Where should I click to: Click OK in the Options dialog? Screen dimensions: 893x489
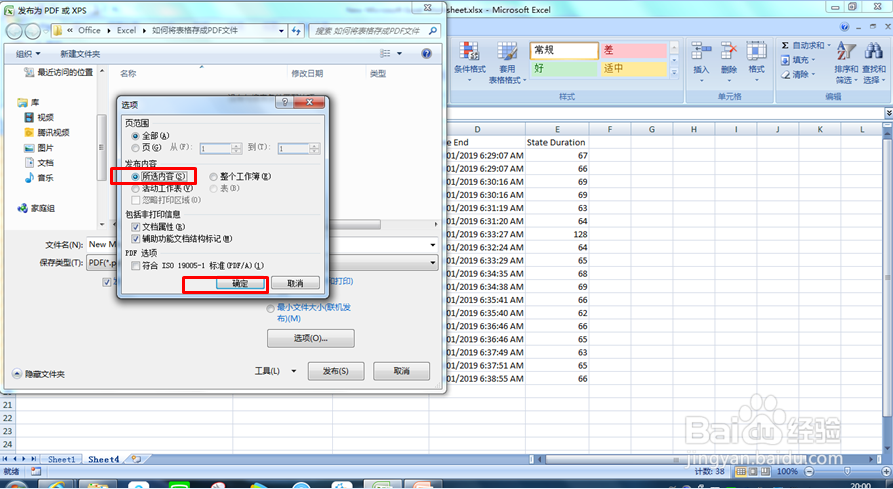pos(240,283)
